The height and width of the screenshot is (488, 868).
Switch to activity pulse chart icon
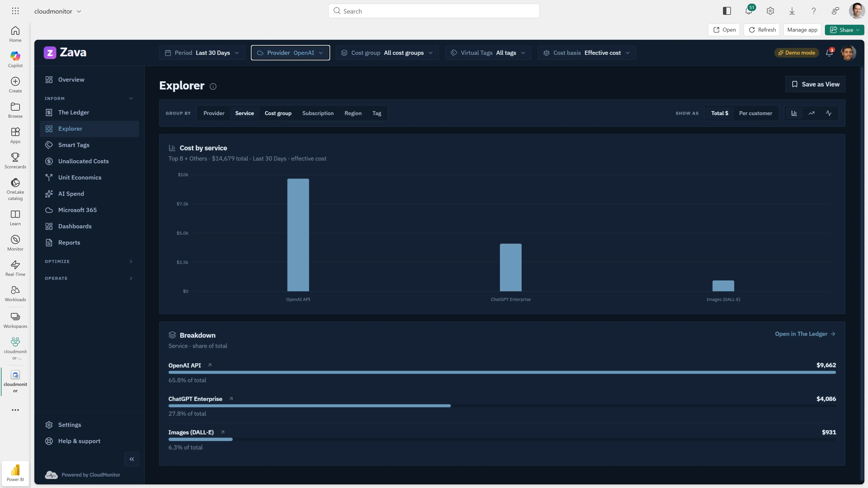[x=829, y=113]
